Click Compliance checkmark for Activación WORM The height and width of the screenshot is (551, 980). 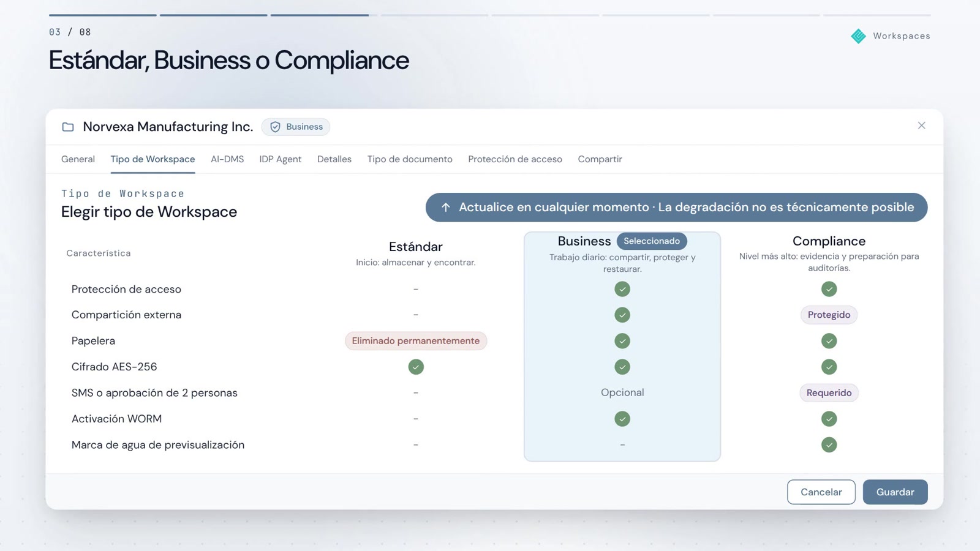(829, 419)
